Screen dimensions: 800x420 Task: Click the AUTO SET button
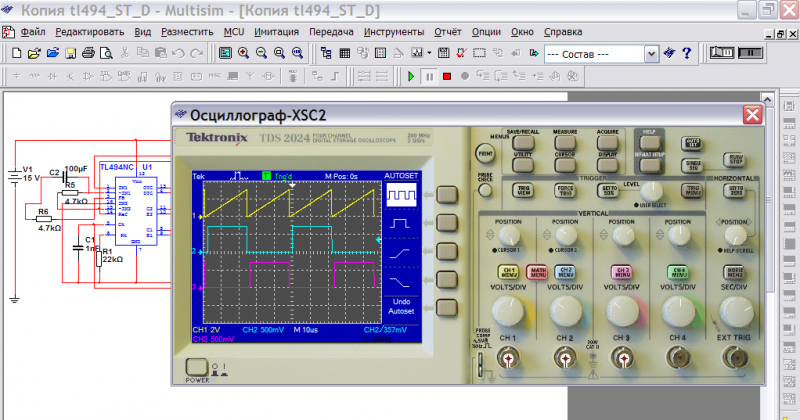[692, 143]
